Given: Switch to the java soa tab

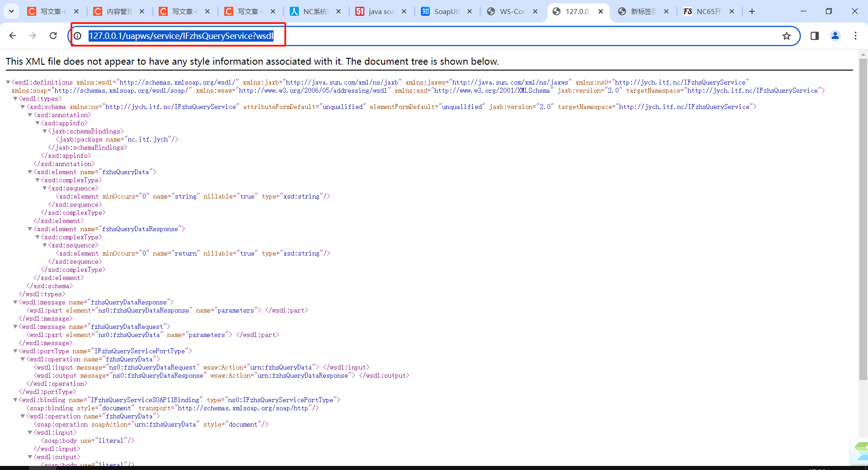Looking at the screenshot, I should coord(380,11).
